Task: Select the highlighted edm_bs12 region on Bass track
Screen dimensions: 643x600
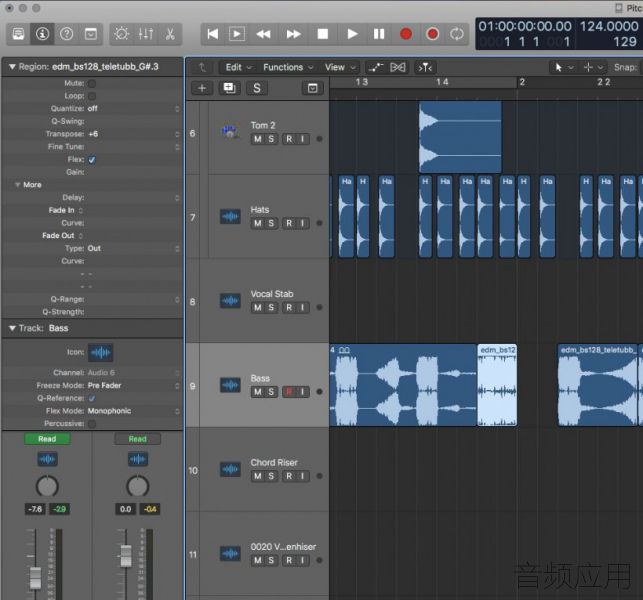Action: tap(497, 385)
